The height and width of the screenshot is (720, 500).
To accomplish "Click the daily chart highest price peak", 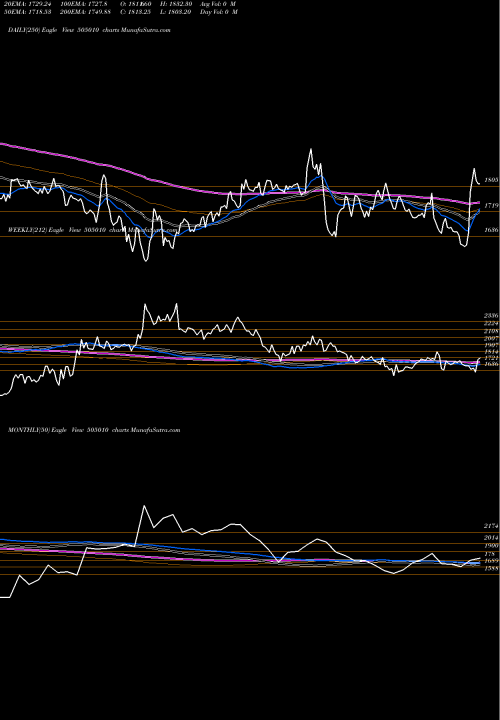I will click(x=311, y=149).
